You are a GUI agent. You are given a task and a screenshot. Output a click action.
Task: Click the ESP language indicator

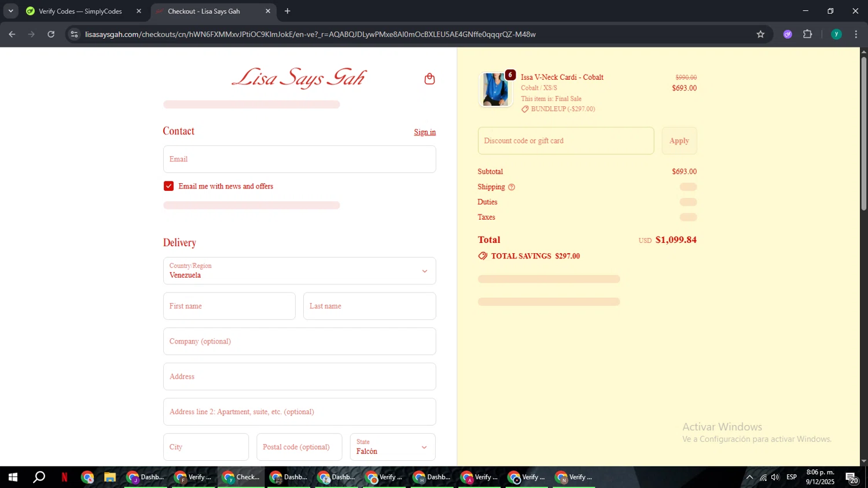tap(792, 477)
